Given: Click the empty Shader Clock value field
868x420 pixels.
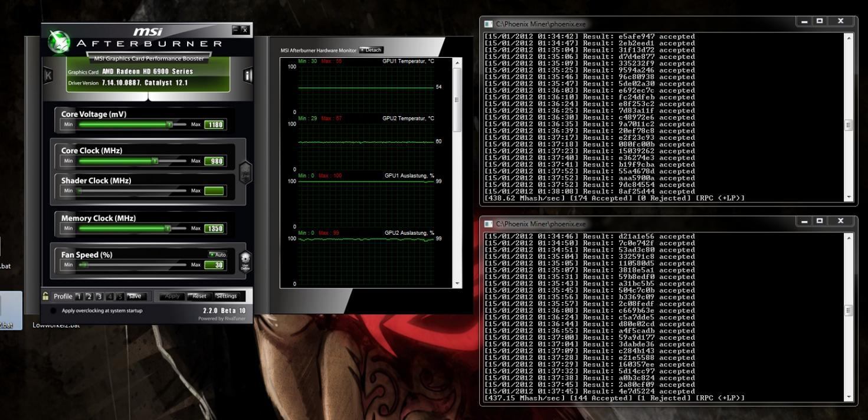Looking at the screenshot, I should pos(214,191).
